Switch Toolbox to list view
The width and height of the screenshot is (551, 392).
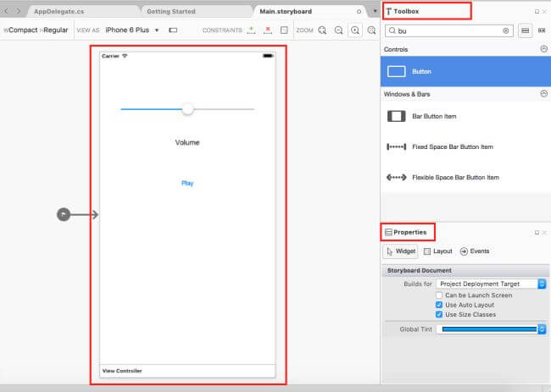click(525, 30)
